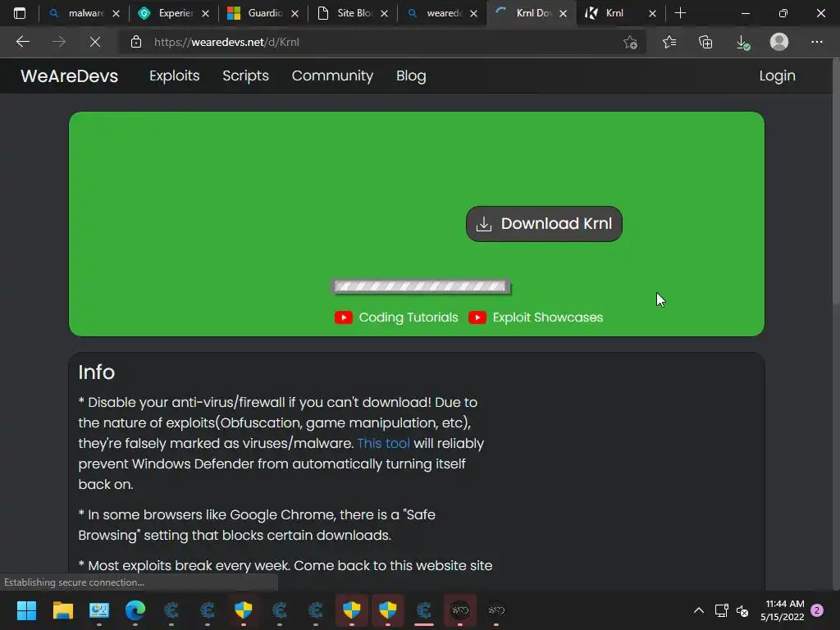Add this page to favorites
840x630 pixels.
(x=631, y=42)
